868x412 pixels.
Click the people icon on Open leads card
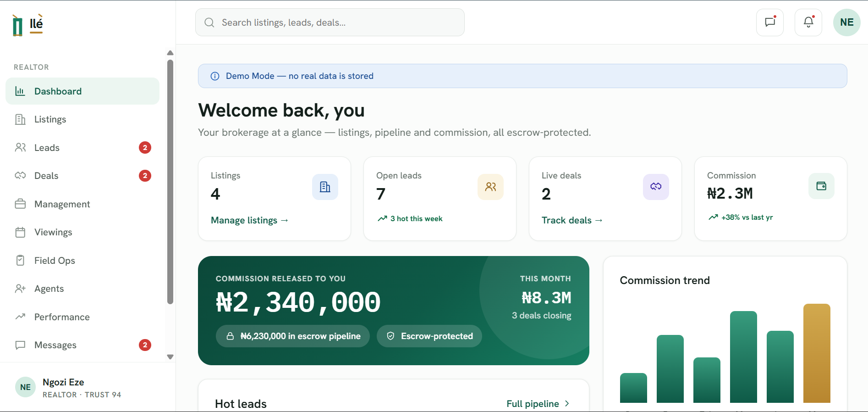coord(490,187)
